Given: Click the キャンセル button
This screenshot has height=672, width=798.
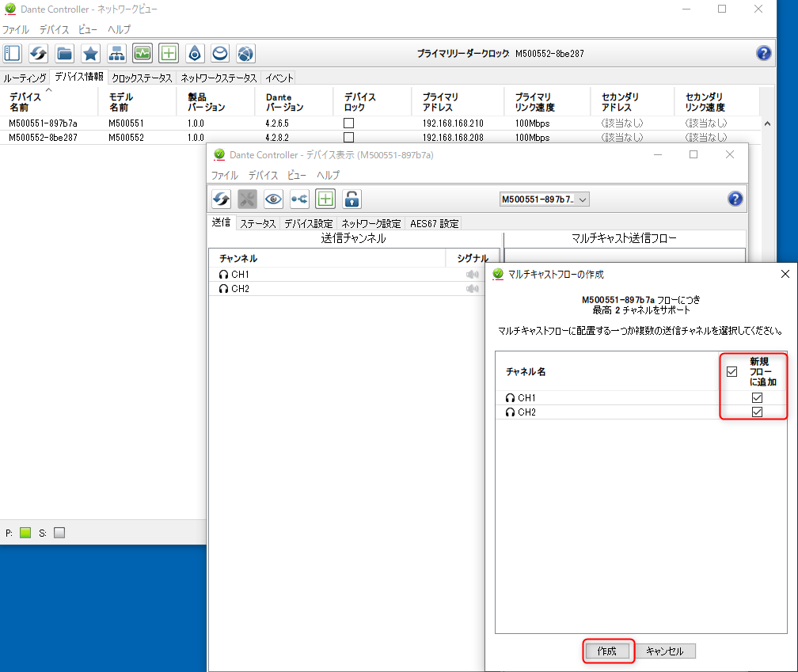Looking at the screenshot, I should pyautogui.click(x=664, y=651).
